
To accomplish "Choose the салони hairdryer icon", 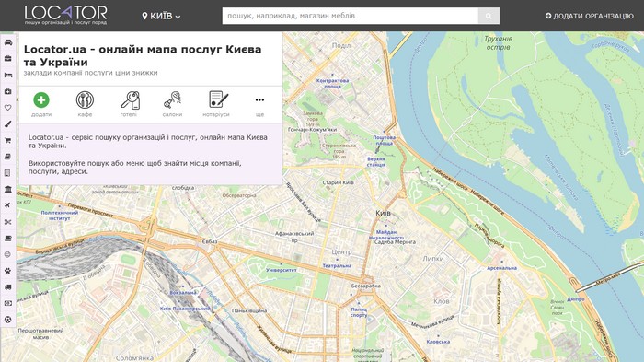I will click(x=172, y=100).
